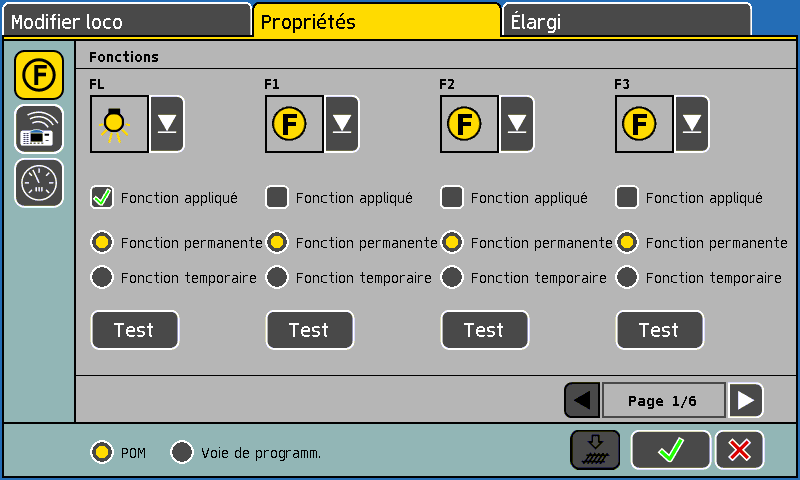800x480 pixels.
Task: Click the FL light bulb function icon
Action: tap(119, 124)
